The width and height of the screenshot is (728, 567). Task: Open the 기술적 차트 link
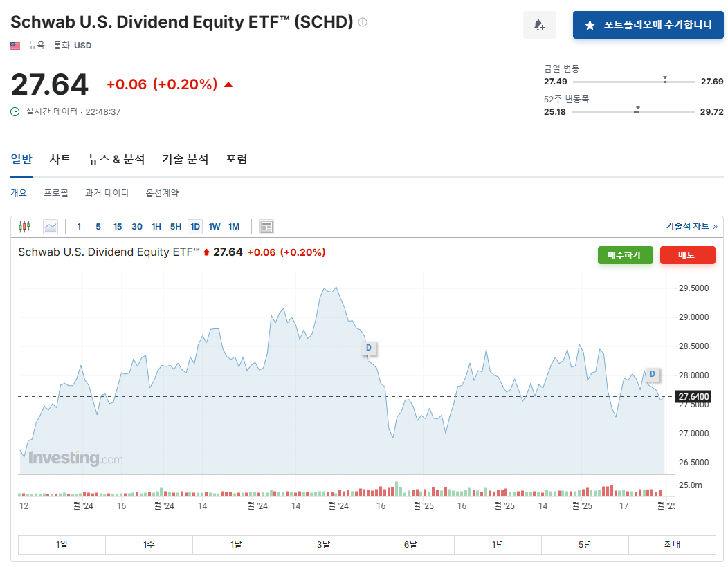click(x=692, y=226)
